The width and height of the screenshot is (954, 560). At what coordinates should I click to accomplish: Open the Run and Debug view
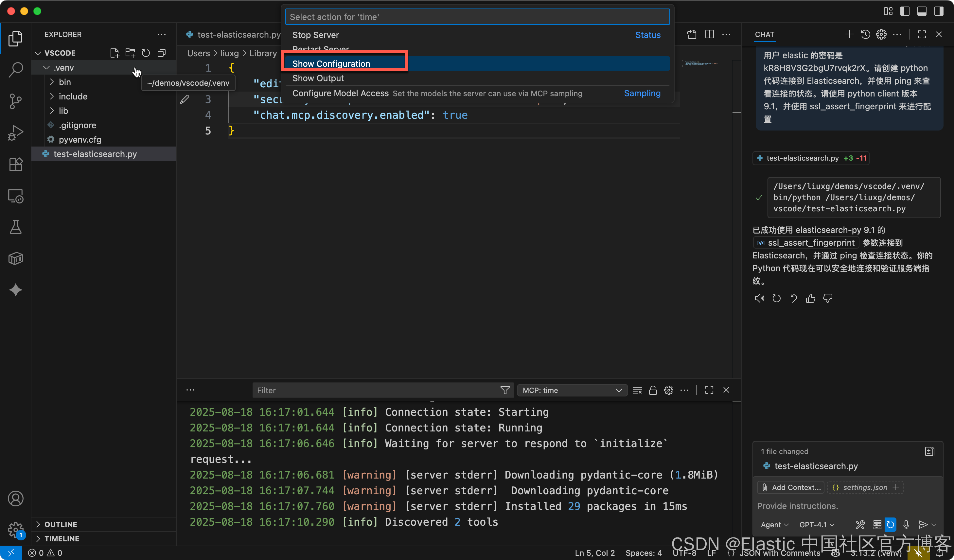pyautogui.click(x=15, y=133)
